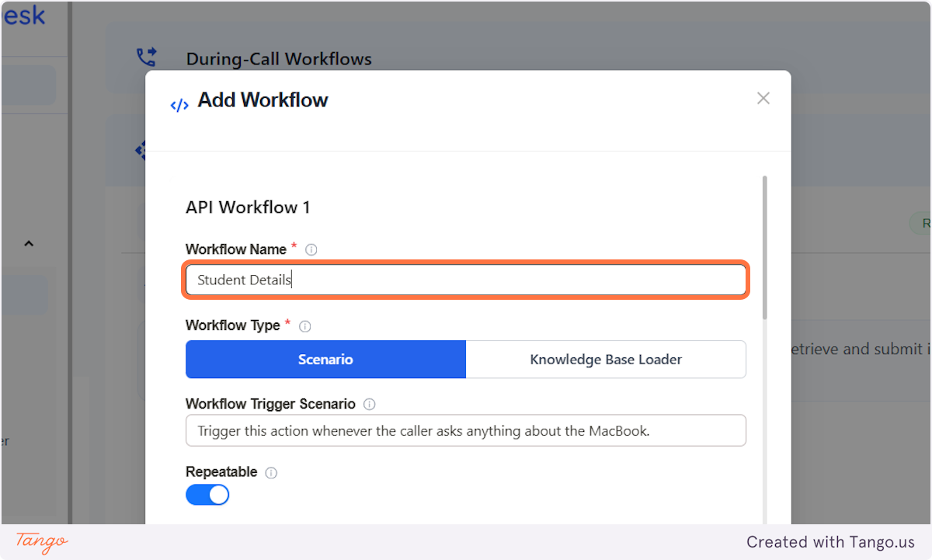Show the Workflow Trigger Scenario info icon
Image resolution: width=932 pixels, height=560 pixels.
(370, 405)
